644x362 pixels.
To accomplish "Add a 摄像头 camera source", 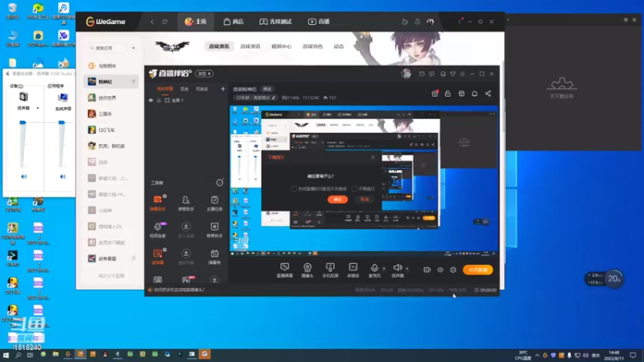I will pos(308,270).
